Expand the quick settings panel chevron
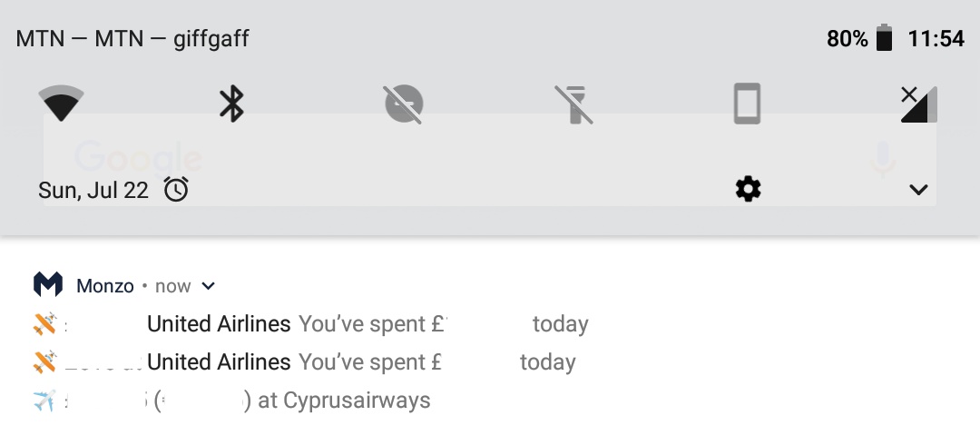Image resolution: width=980 pixels, height=445 pixels. click(x=918, y=190)
